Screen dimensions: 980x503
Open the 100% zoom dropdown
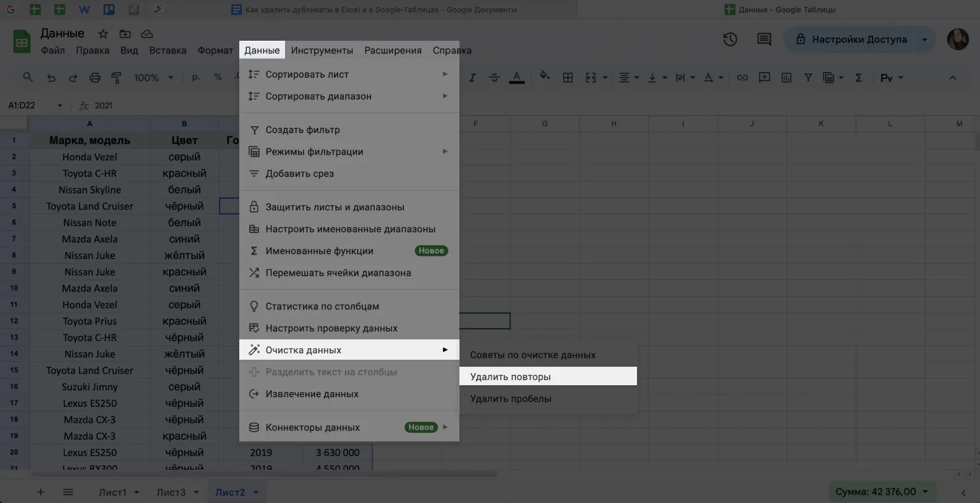pyautogui.click(x=153, y=78)
